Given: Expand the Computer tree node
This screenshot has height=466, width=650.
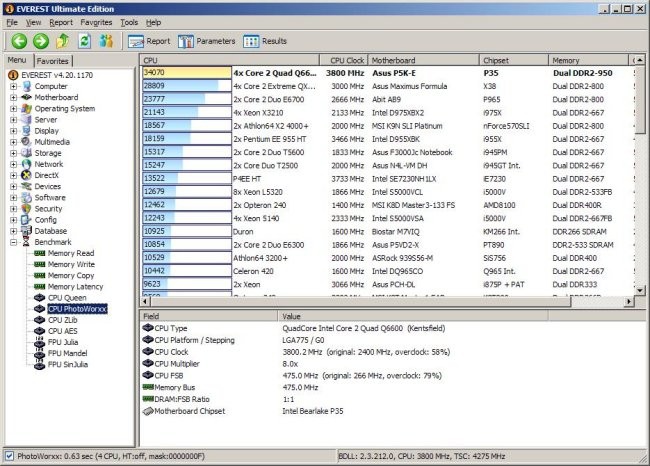Looking at the screenshot, I should pyautogui.click(x=13, y=86).
